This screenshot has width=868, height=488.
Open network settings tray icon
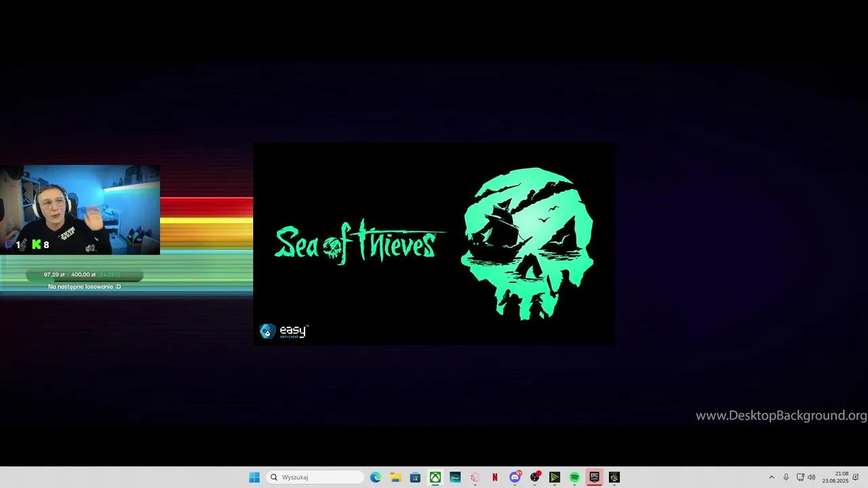pyautogui.click(x=800, y=477)
